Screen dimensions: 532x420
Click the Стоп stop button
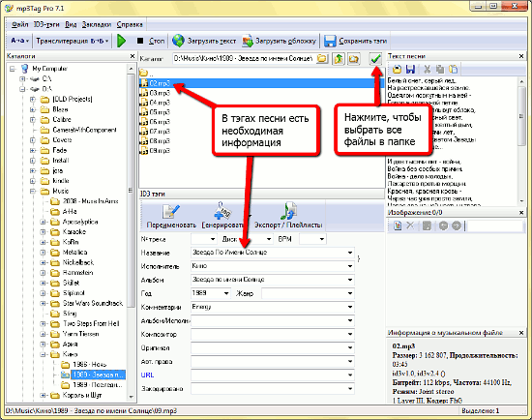tap(151, 41)
